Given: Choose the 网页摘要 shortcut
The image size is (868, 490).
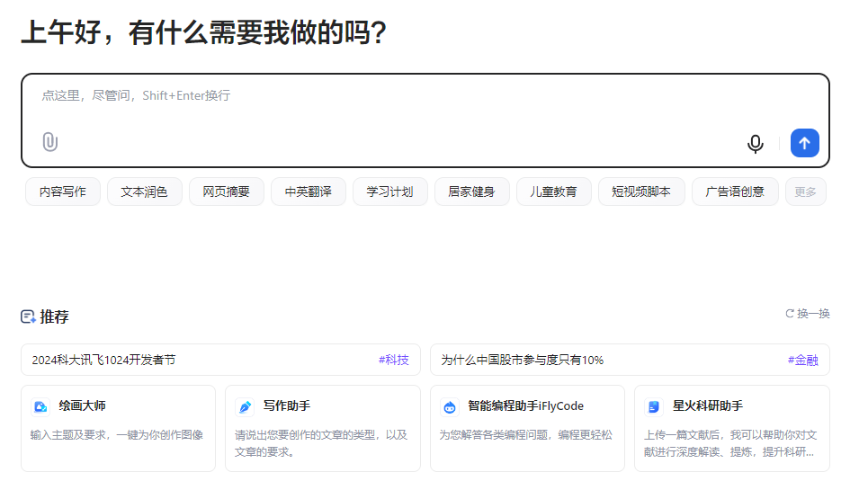Looking at the screenshot, I should [x=227, y=192].
